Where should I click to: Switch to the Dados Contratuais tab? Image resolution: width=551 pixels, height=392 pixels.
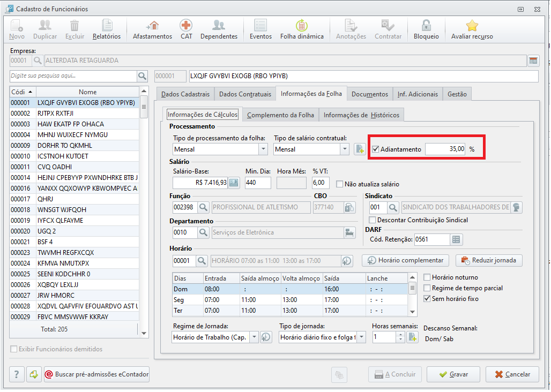[245, 94]
